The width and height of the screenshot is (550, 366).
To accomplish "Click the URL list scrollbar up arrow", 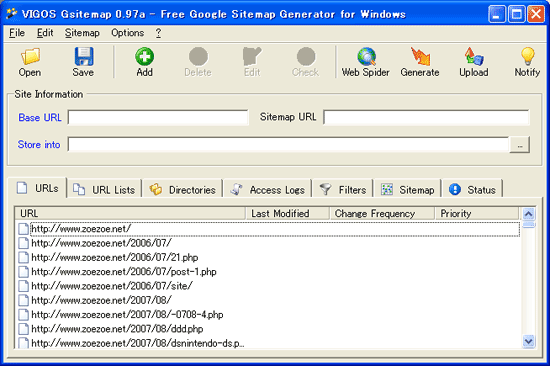I will pyautogui.click(x=529, y=214).
